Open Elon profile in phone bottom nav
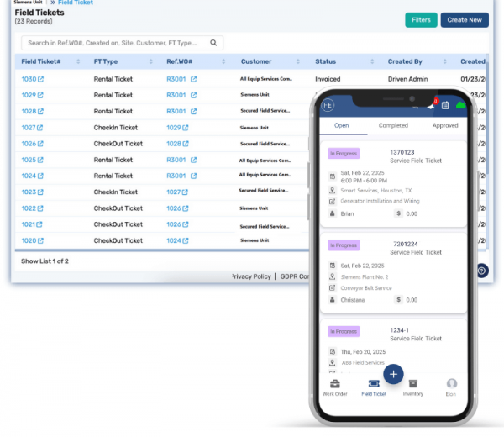Image resolution: width=504 pixels, height=437 pixels. coord(451,387)
